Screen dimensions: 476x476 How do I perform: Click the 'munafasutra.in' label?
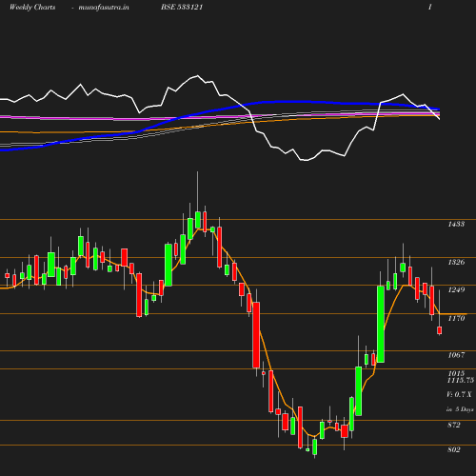click(x=104, y=7)
